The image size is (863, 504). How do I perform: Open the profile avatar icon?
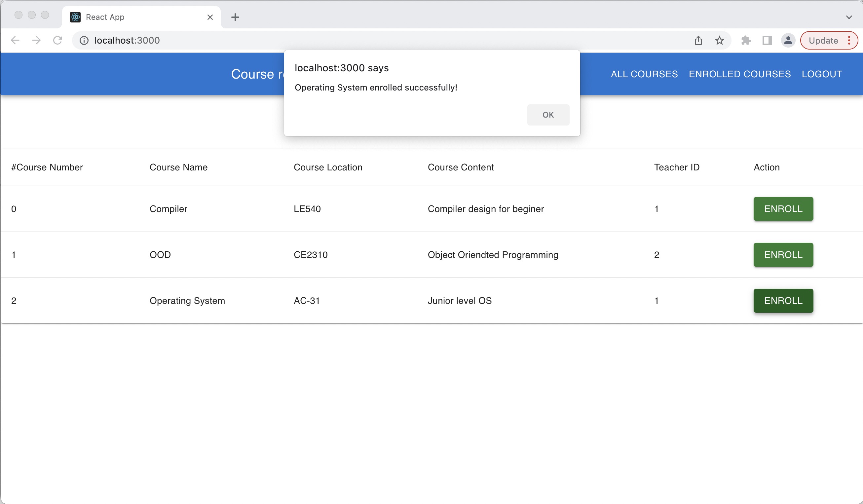(x=788, y=40)
